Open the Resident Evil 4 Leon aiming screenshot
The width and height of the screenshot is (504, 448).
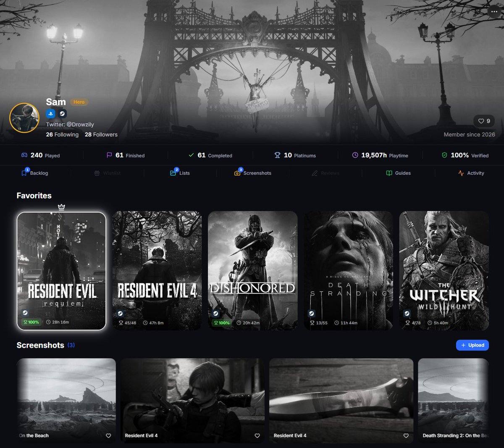click(193, 400)
